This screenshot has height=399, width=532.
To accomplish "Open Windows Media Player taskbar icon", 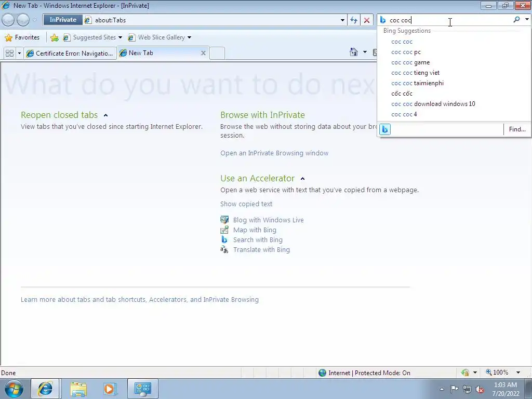I will [110, 389].
